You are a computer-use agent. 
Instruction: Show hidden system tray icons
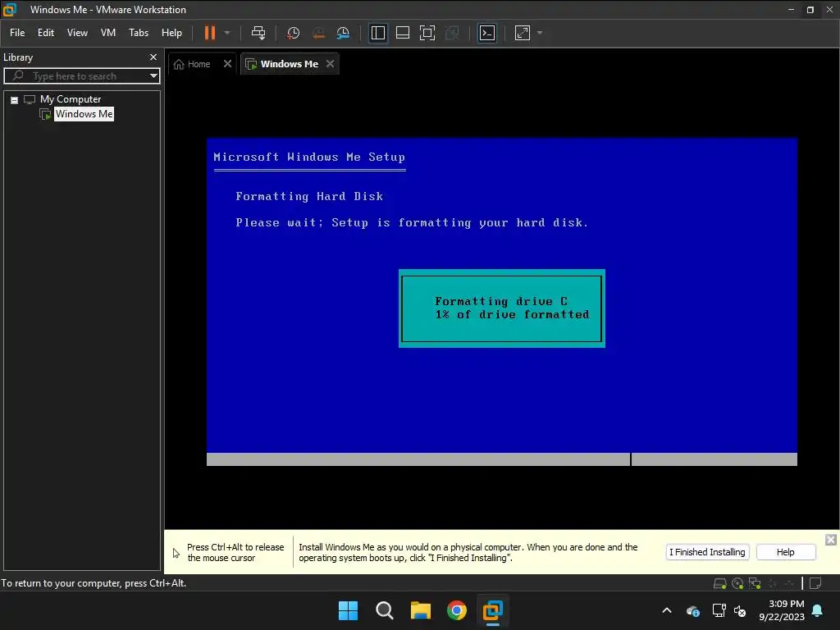667,610
